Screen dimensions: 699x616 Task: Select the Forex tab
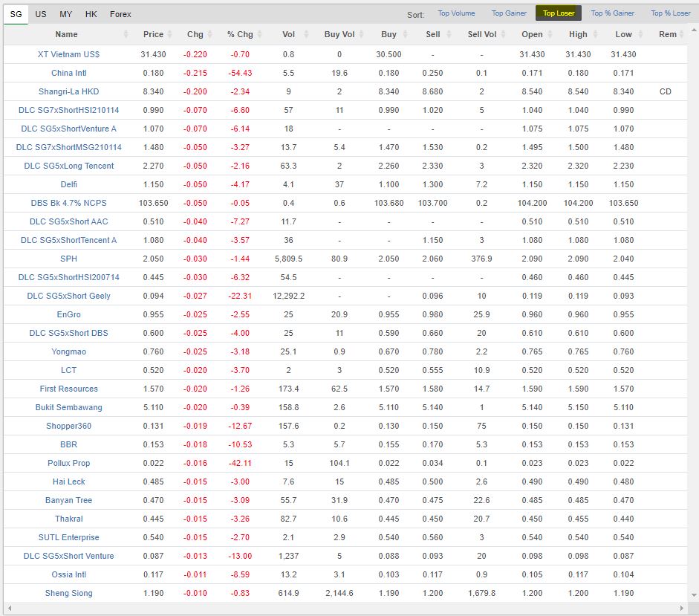click(120, 14)
